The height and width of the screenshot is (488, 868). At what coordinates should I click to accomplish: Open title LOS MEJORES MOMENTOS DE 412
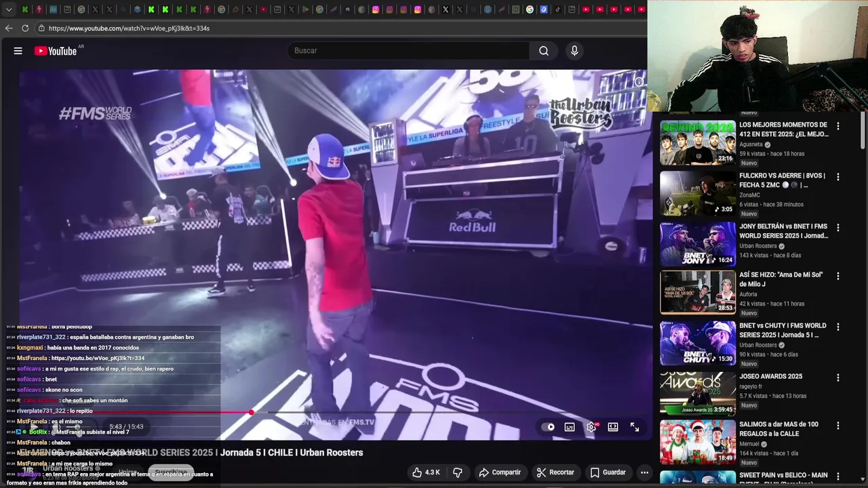[x=784, y=129]
